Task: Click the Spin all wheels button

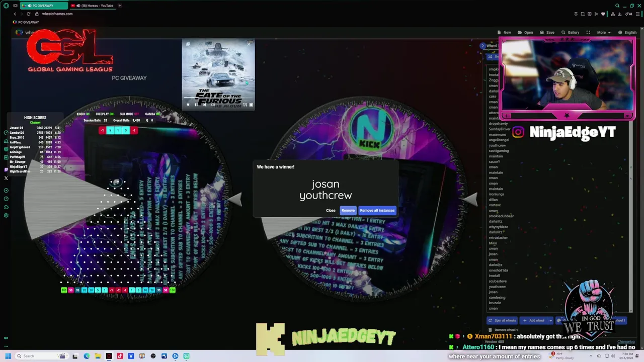Action: pos(503,320)
